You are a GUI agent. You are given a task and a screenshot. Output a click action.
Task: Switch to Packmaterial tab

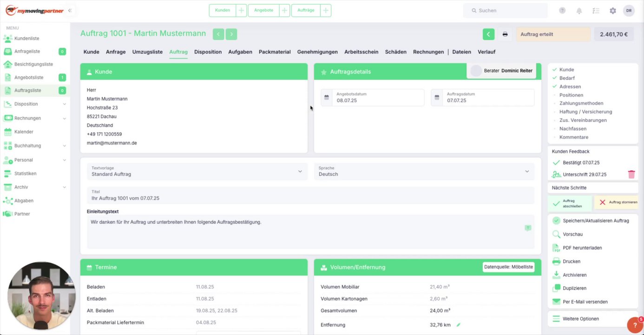[275, 52]
